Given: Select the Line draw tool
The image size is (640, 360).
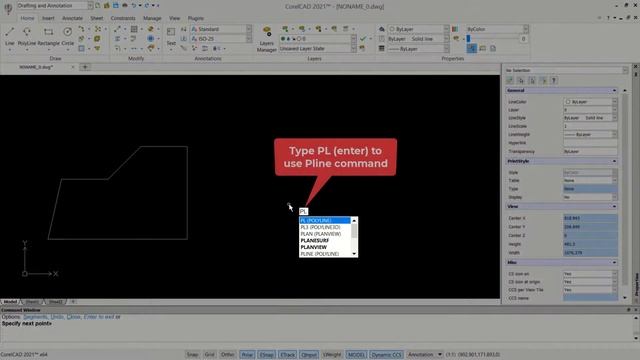Looking at the screenshot, I should [x=10, y=35].
